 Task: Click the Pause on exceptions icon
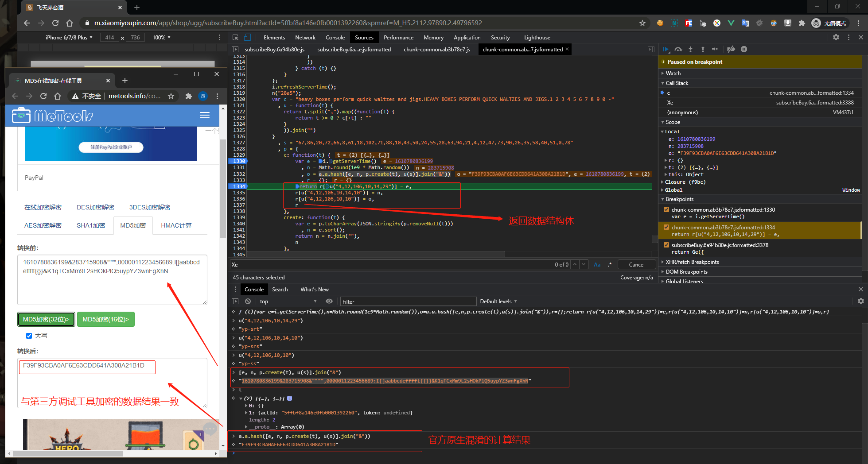(x=744, y=49)
